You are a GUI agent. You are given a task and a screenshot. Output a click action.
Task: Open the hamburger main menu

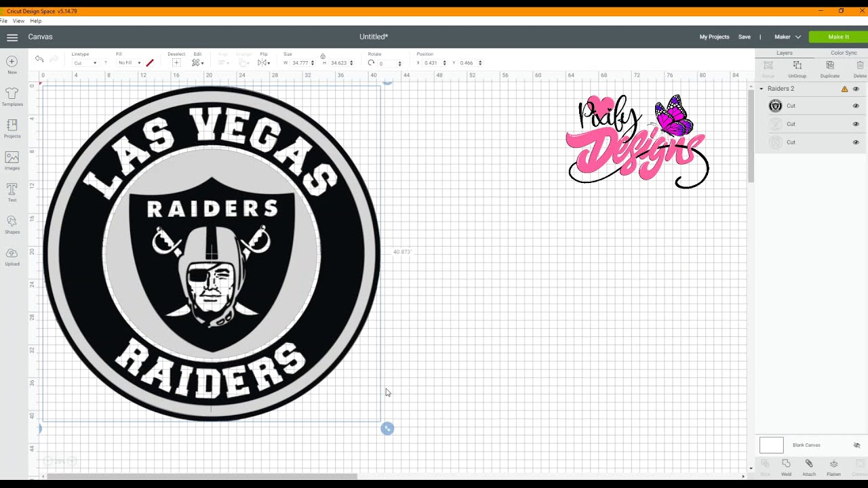pos(12,37)
